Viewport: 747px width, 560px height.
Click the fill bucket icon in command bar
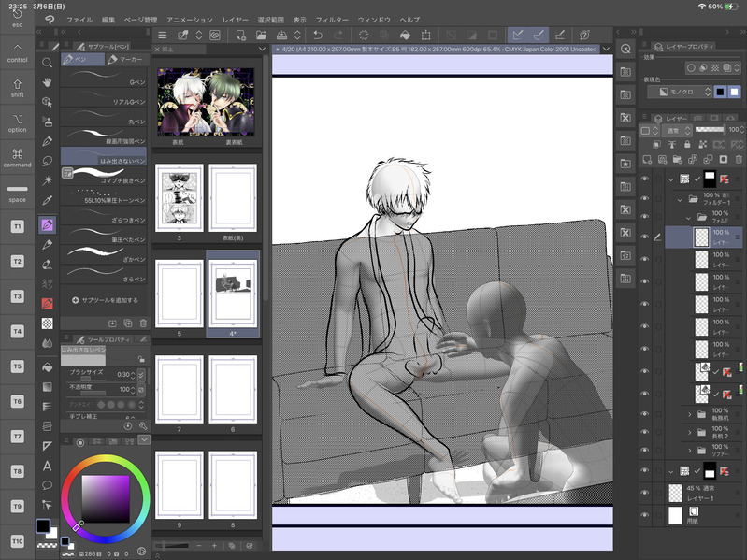(405, 35)
